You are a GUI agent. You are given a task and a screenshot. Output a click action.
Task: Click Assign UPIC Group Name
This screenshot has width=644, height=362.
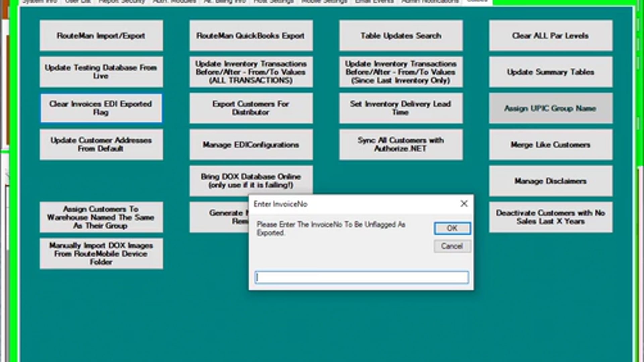pyautogui.click(x=550, y=108)
